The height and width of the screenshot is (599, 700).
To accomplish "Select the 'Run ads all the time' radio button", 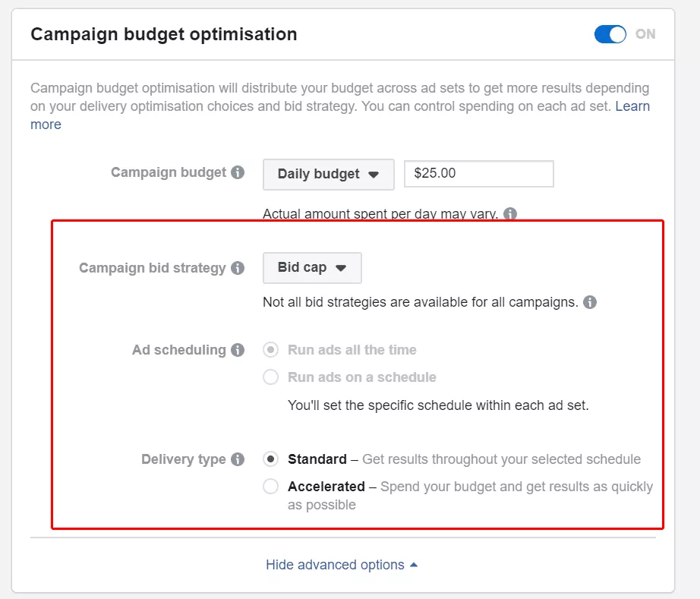I will click(270, 350).
